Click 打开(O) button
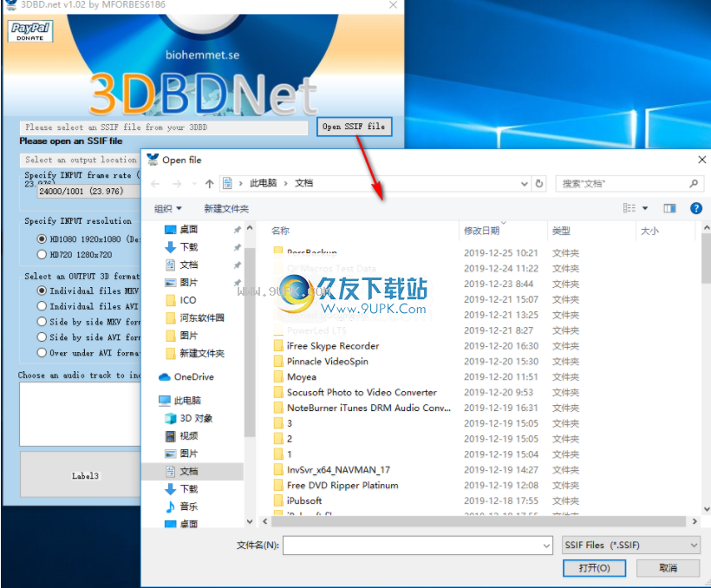Viewport: 711px width, 588px height. click(594, 568)
